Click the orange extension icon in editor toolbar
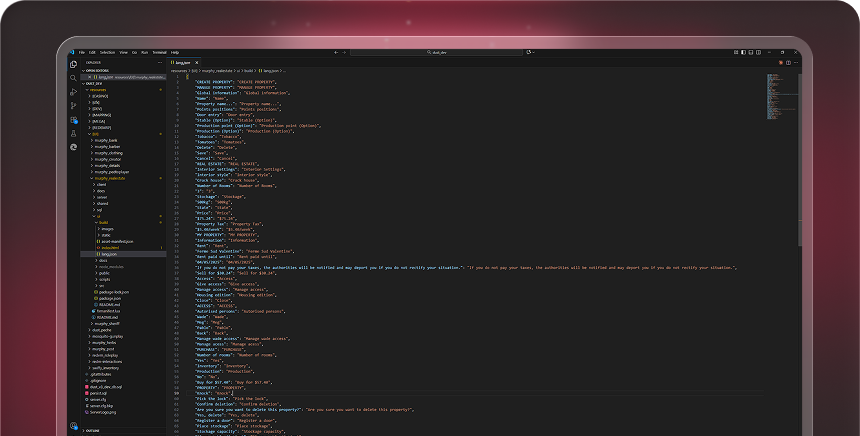860x436 pixels. 780,63
